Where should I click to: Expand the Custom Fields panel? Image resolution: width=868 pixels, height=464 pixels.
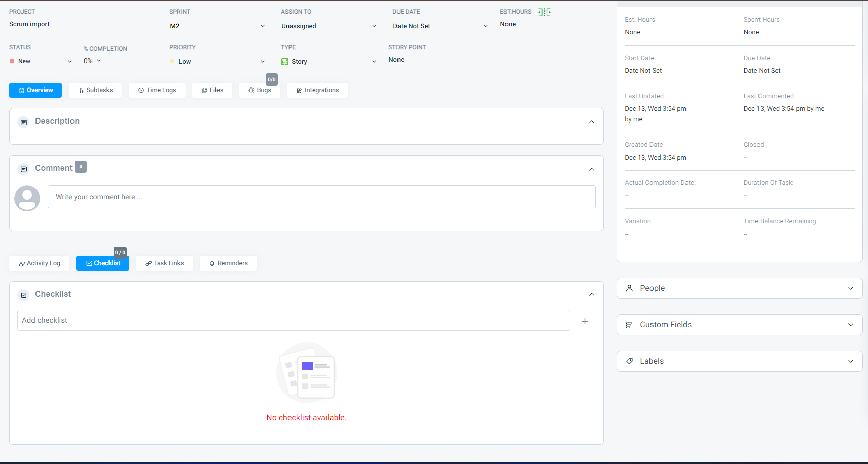(x=850, y=325)
